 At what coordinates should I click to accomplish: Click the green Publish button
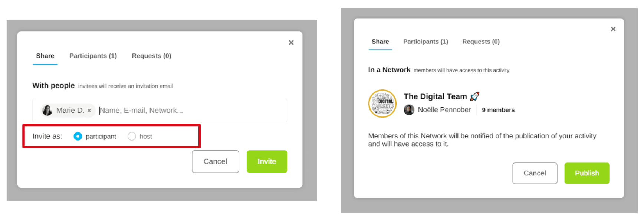(x=587, y=173)
